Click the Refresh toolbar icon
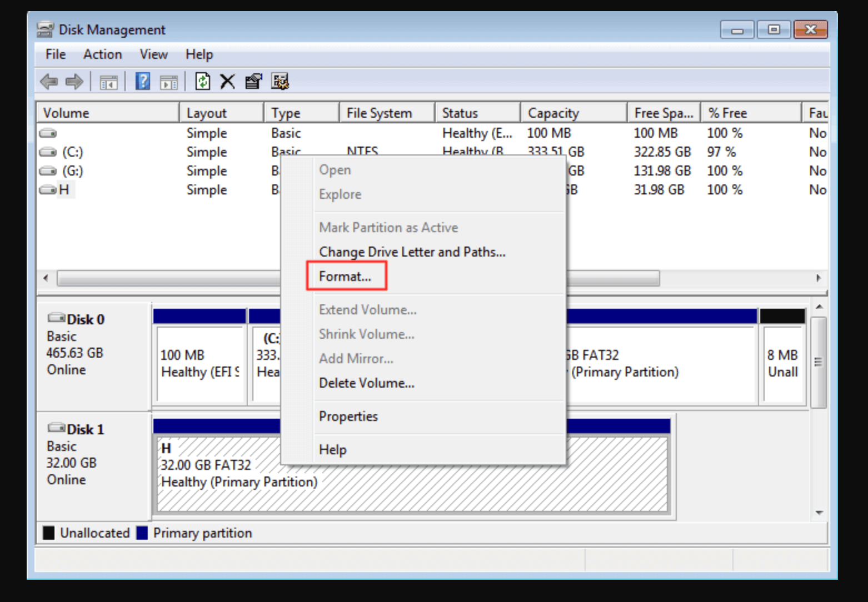The image size is (868, 602). pos(202,81)
